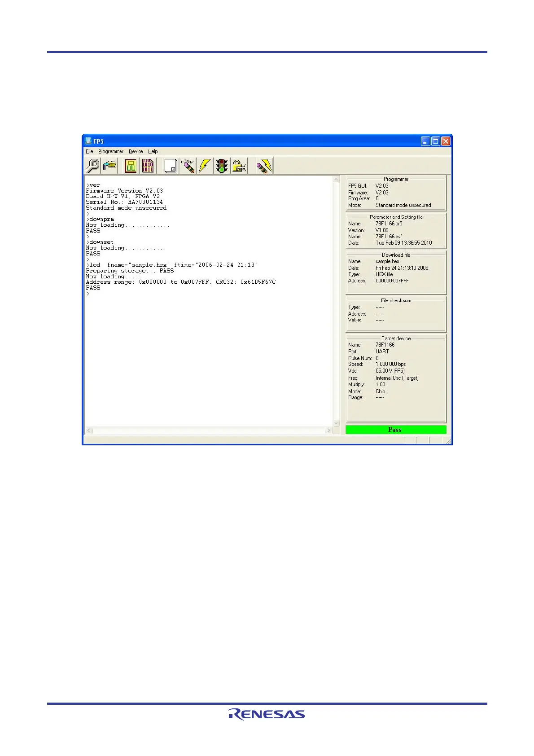Click target device name 78F1166
The width and height of the screenshot is (534, 756).
385,345
